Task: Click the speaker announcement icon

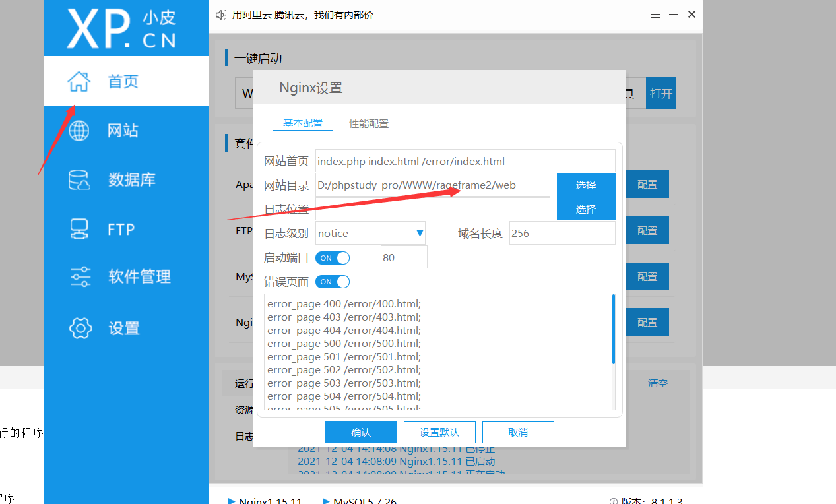Action: [221, 15]
